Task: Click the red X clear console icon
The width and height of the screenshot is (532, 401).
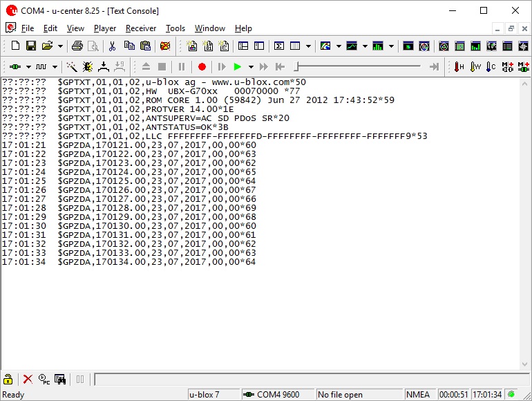Action: [x=28, y=380]
